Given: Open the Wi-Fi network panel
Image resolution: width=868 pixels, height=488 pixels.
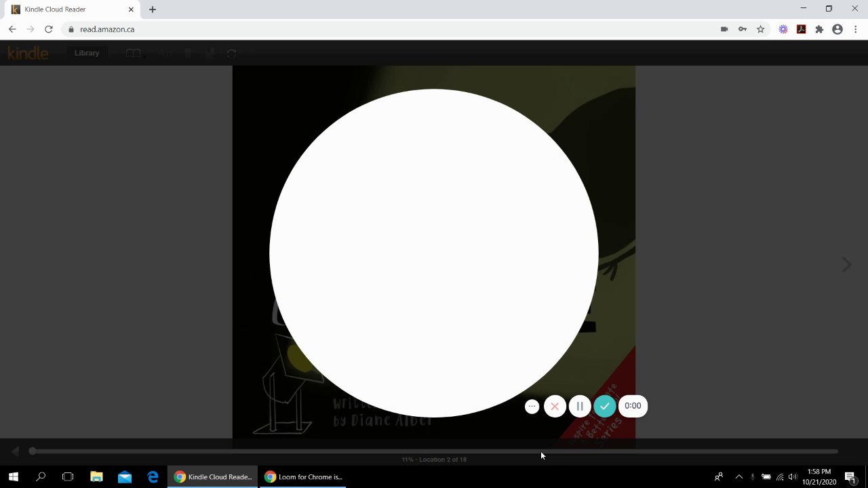Looking at the screenshot, I should coord(780,476).
